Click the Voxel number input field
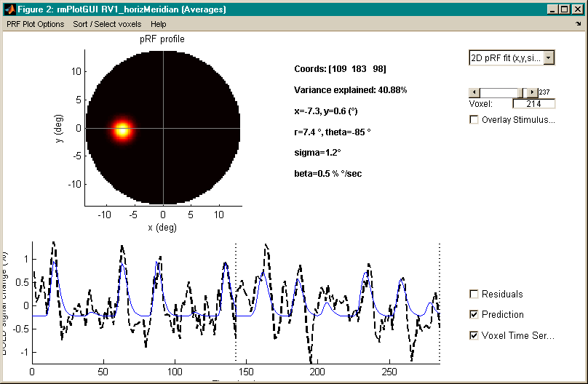The image size is (588, 384). (x=534, y=104)
